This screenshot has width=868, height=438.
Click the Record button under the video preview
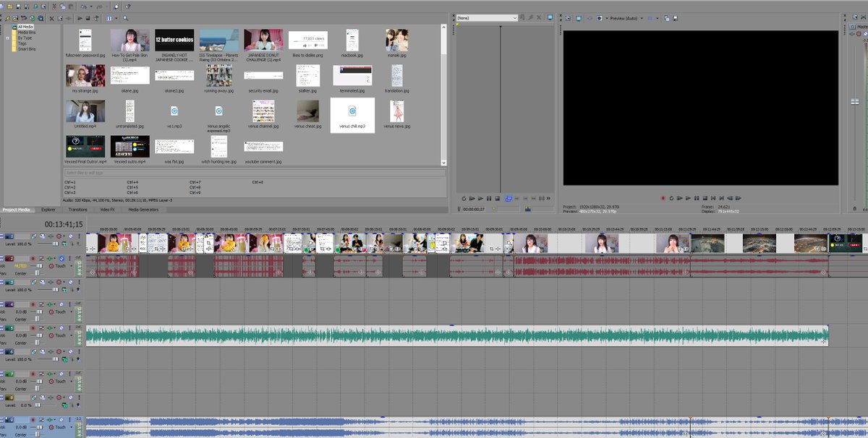coord(663,197)
